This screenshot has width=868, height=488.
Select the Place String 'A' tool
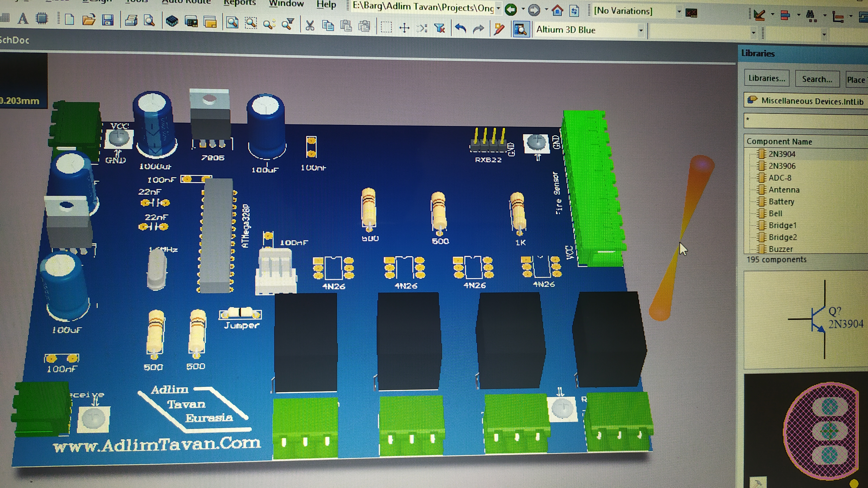pos(23,18)
